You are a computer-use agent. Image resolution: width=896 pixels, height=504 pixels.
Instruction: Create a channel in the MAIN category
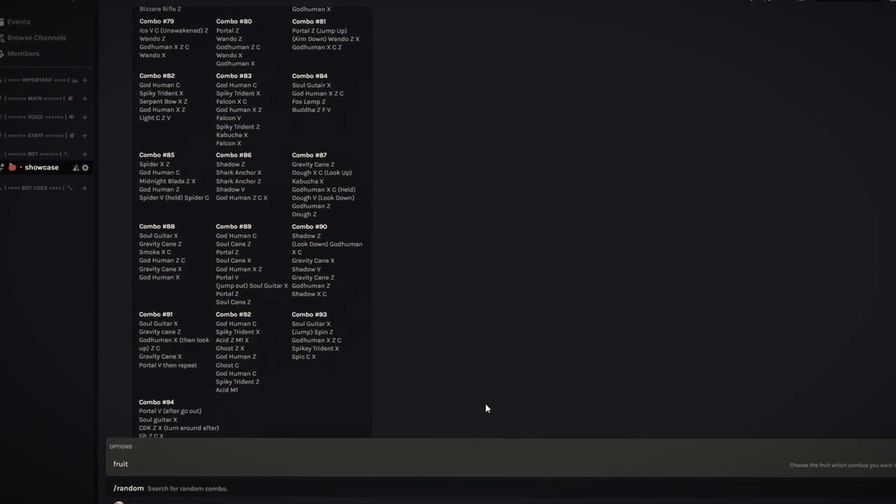tap(84, 99)
